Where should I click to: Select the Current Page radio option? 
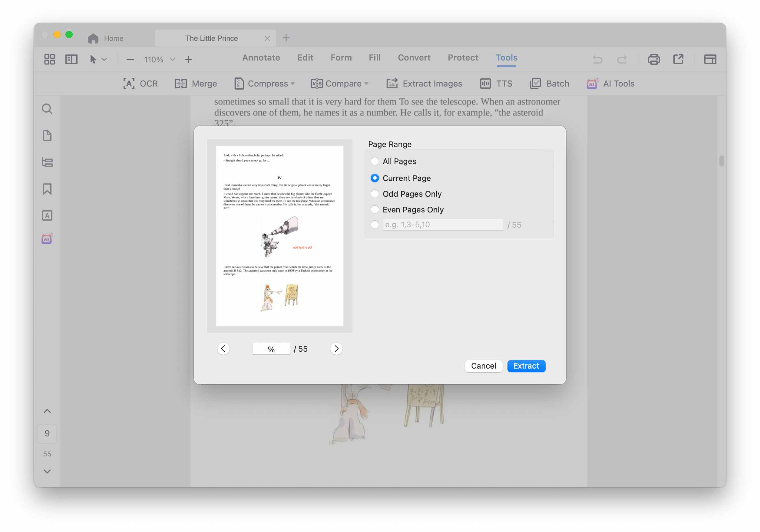[x=375, y=178]
